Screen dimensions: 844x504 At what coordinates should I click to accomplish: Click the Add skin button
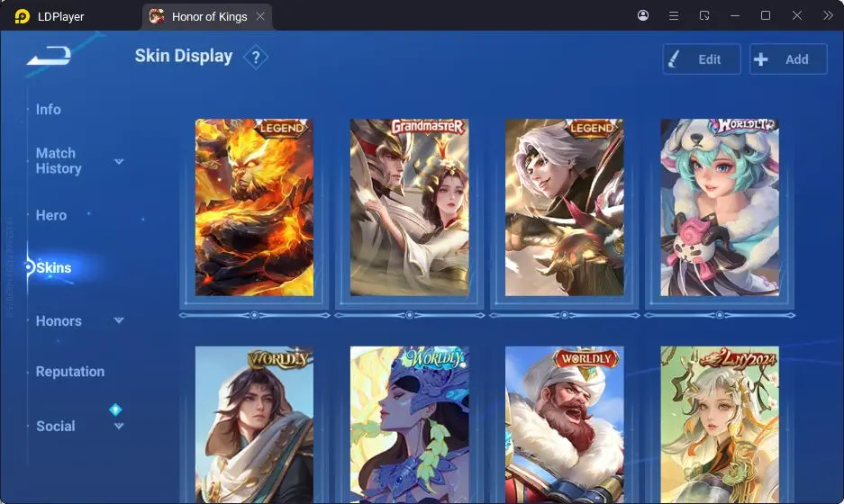point(788,59)
